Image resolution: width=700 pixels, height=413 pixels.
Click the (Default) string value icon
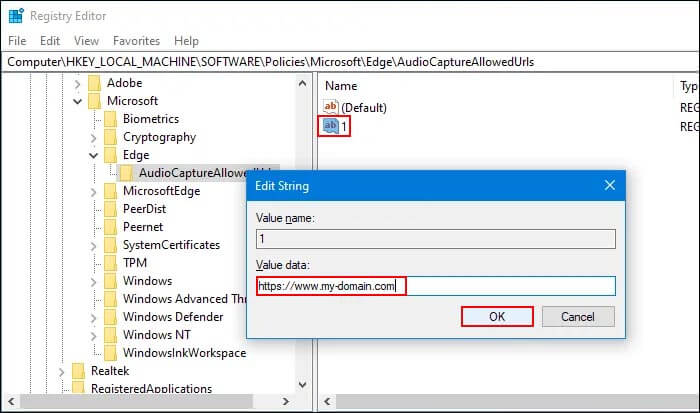coord(330,107)
